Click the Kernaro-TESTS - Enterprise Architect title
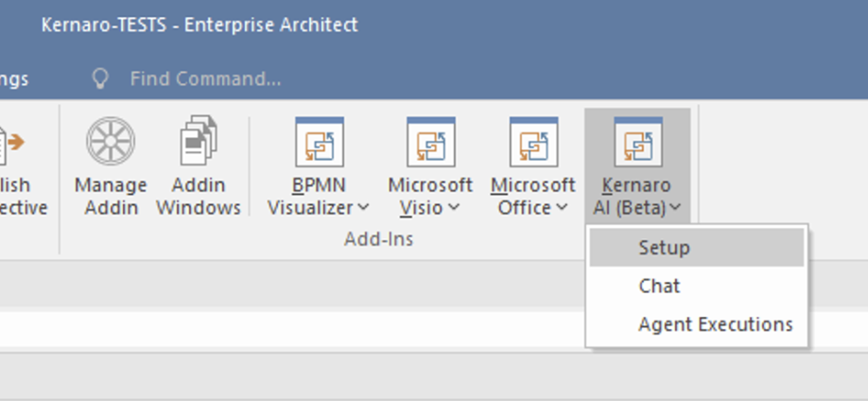 [200, 25]
